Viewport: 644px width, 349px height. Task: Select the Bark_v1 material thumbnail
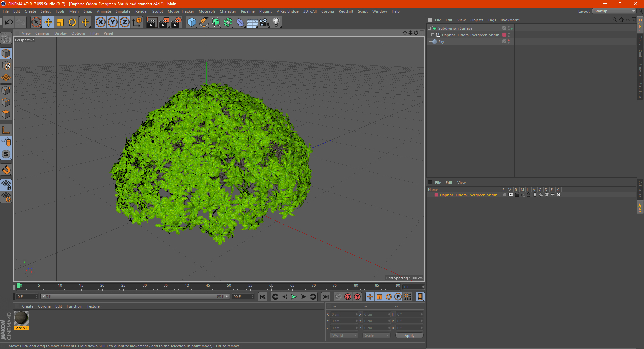21,318
